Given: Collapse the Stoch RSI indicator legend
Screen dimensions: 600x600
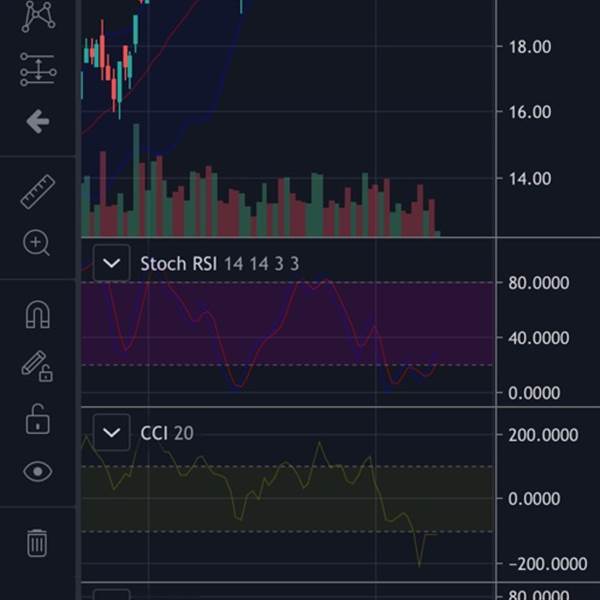Looking at the screenshot, I should click(x=111, y=263).
